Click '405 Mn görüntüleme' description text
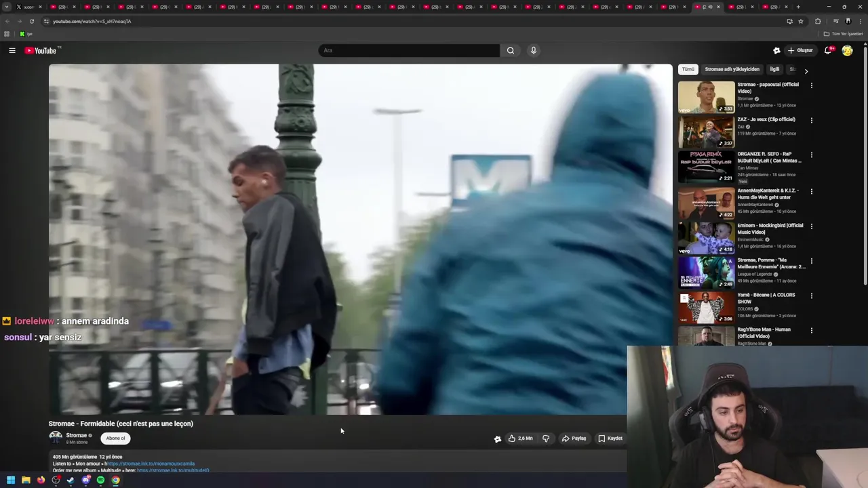Image resolution: width=868 pixels, height=488 pixels. (x=75, y=457)
